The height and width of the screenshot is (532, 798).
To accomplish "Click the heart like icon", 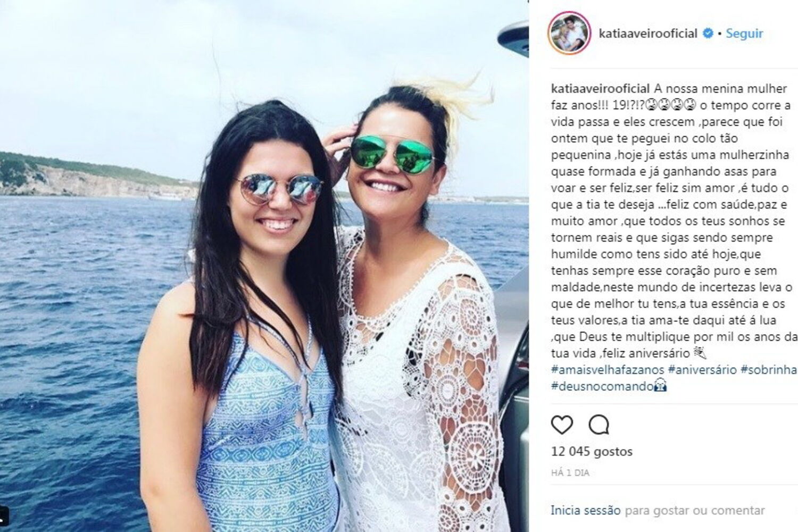I will tap(562, 425).
